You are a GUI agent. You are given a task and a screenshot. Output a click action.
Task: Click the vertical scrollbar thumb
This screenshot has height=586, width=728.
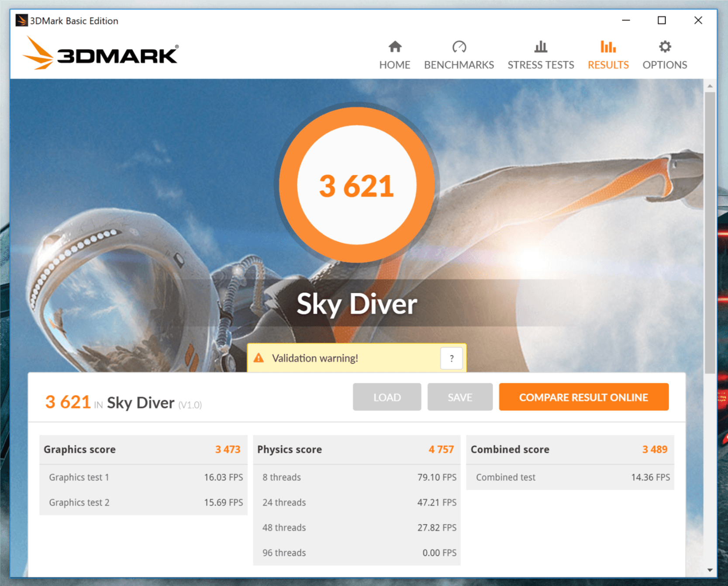point(710,232)
